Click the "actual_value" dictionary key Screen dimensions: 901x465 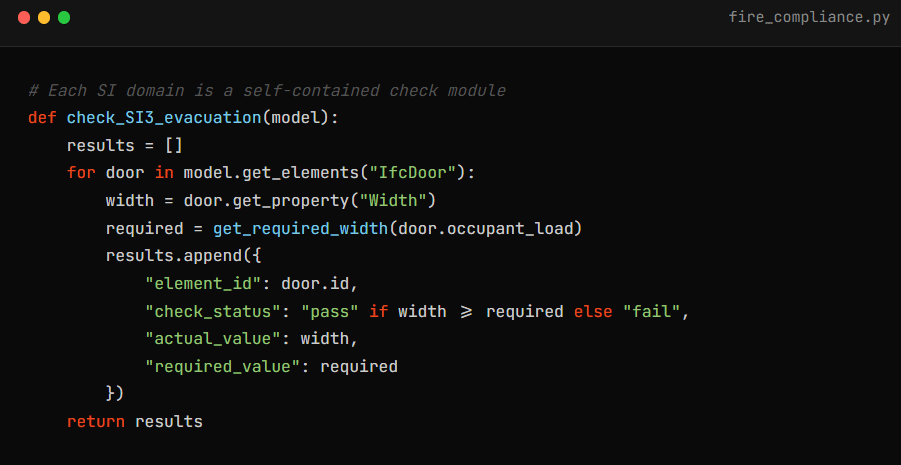pyautogui.click(x=217, y=339)
